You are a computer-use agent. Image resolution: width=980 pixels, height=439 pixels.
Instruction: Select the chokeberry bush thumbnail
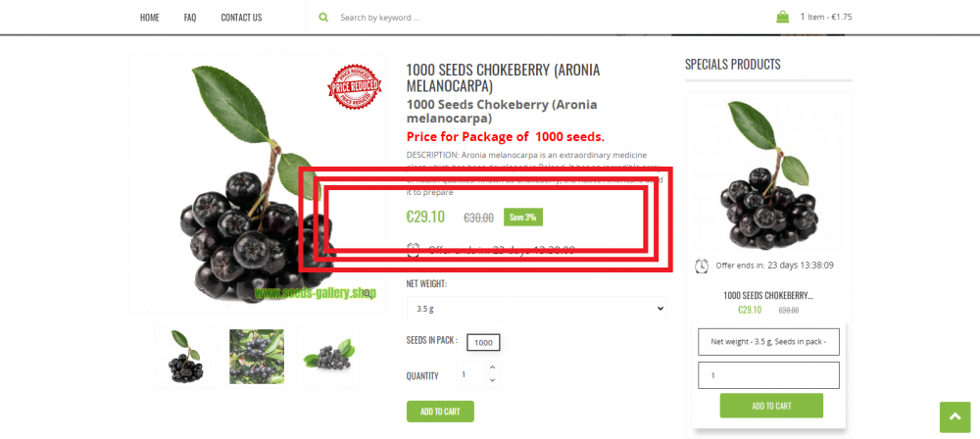256,357
